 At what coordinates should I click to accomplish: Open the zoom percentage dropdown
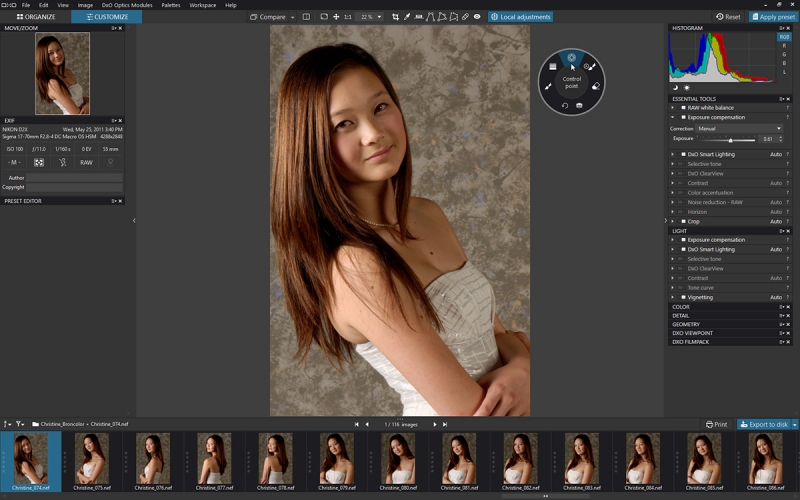tap(379, 17)
